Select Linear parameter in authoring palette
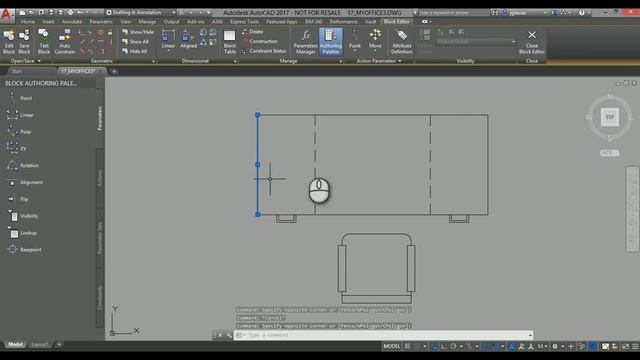 point(20,115)
